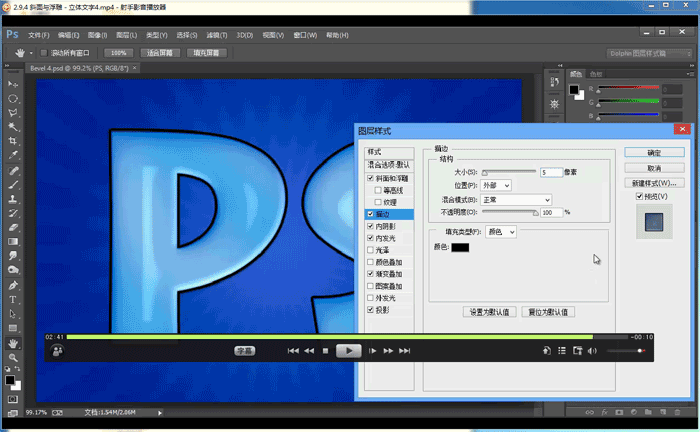
Task: Enable Texture (纹理) checkbox
Action: tap(378, 202)
